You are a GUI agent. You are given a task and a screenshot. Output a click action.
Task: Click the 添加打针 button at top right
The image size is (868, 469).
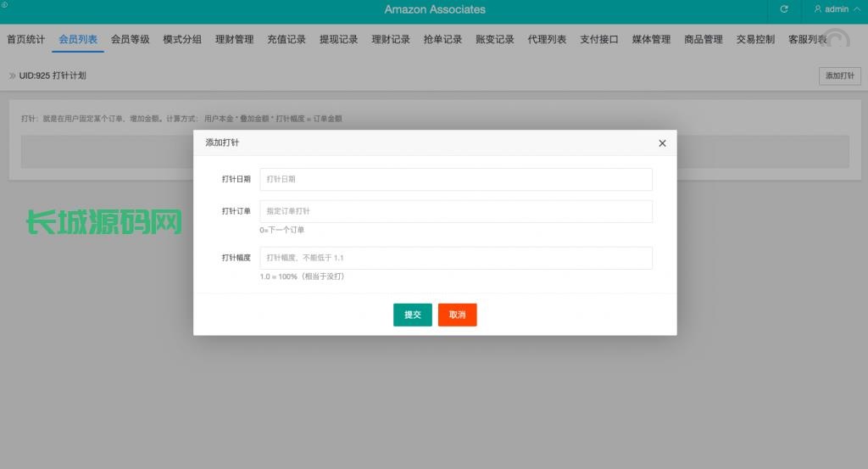tap(839, 75)
